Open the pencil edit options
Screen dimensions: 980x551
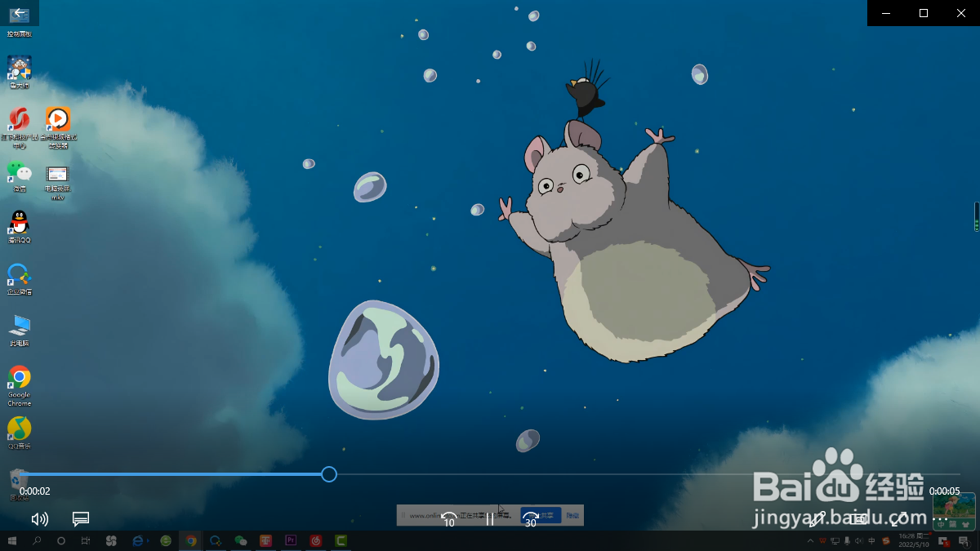(817, 518)
